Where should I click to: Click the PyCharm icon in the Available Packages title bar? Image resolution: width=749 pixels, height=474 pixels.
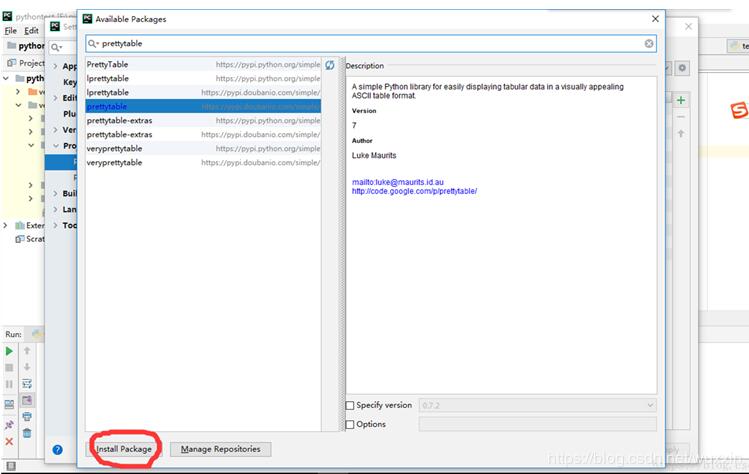[x=87, y=19]
